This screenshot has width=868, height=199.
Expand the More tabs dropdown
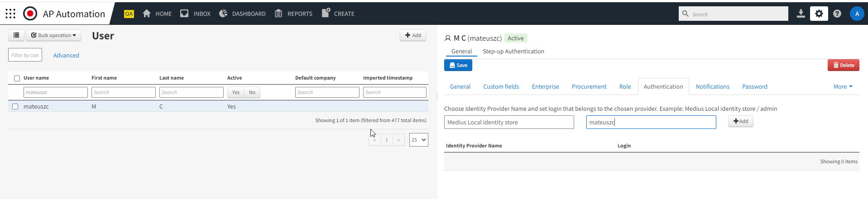point(843,87)
